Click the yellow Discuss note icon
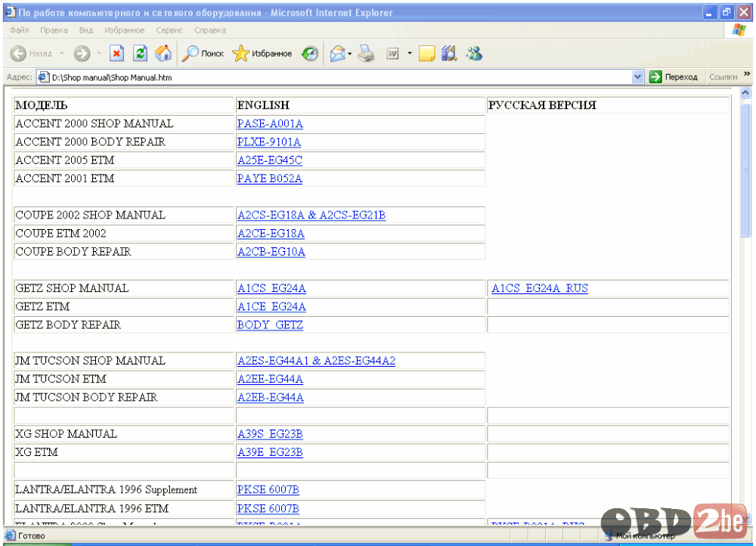This screenshot has width=756, height=546. pos(426,54)
